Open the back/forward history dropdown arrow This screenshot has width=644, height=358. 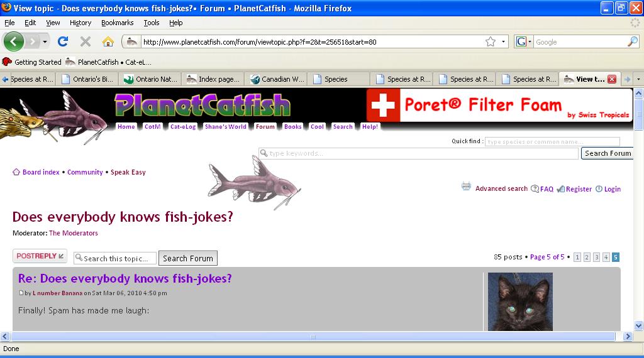point(45,41)
